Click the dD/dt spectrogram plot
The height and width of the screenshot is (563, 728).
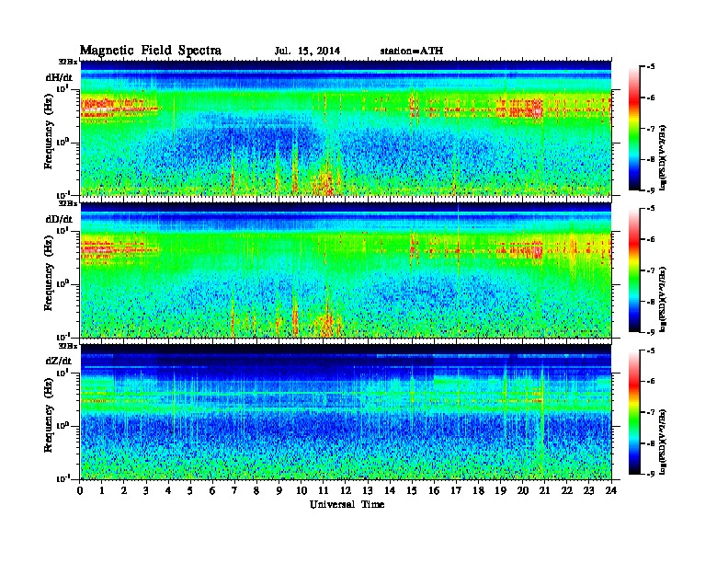click(346, 270)
